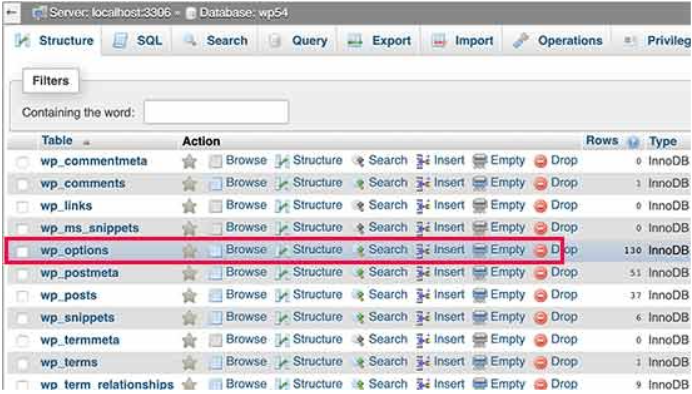The width and height of the screenshot is (692, 394).
Task: Click Structure for wp_options
Action: tap(317, 249)
